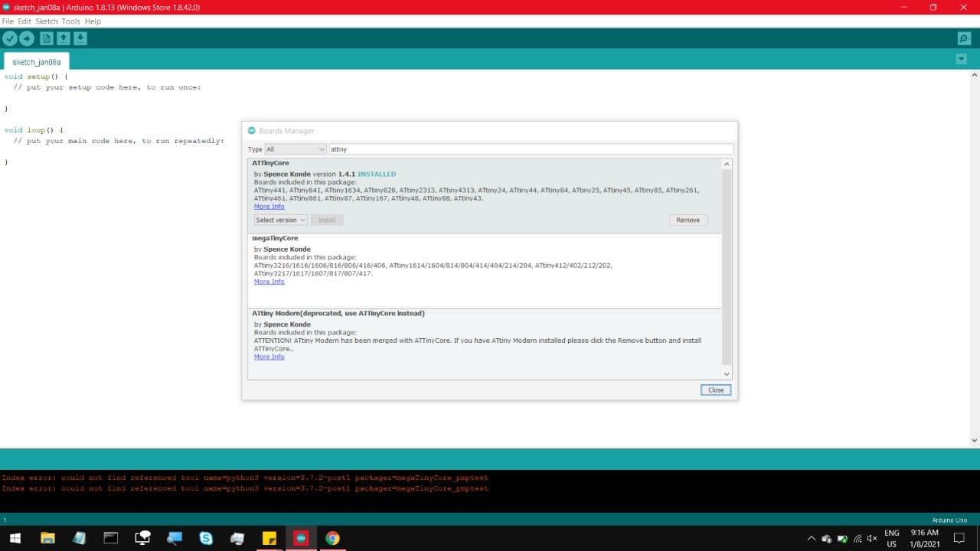Open the More Info link under ATTinyCore
The width and height of the screenshot is (980, 551).
click(269, 207)
